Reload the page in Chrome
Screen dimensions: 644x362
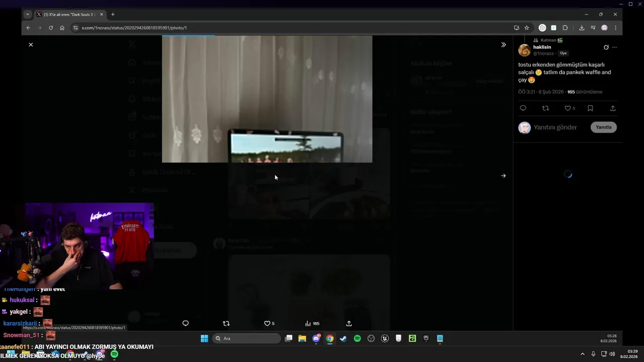coord(51,28)
